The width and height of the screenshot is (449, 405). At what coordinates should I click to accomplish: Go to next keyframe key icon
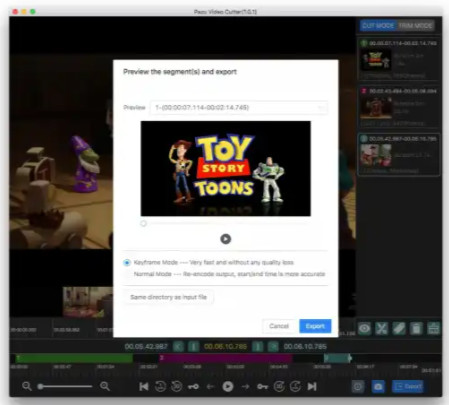coord(262,387)
